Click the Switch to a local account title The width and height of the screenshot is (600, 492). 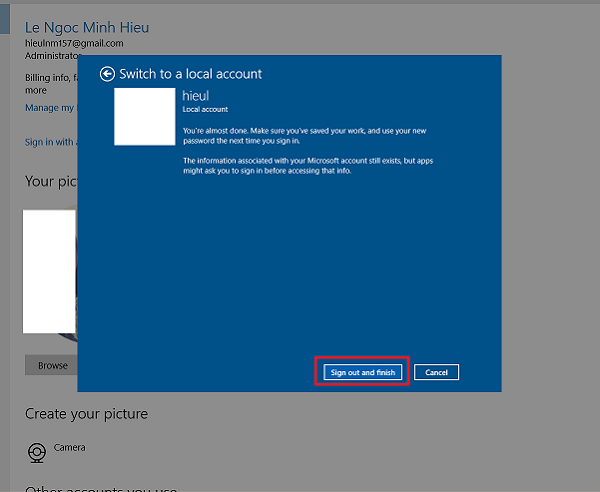pyautogui.click(x=190, y=74)
